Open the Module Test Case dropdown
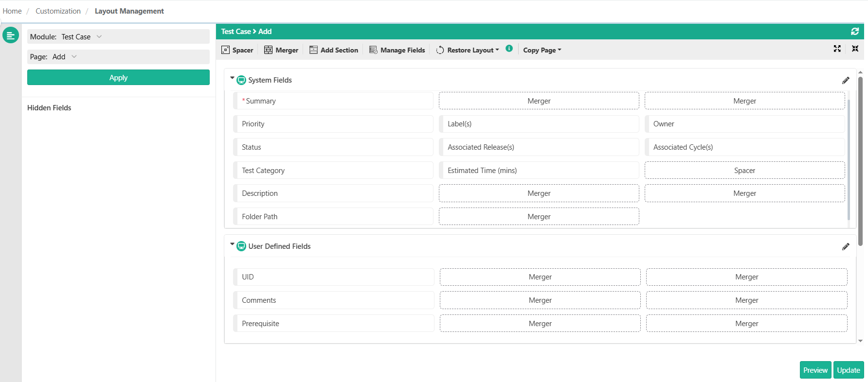The height and width of the screenshot is (382, 868). [x=118, y=36]
